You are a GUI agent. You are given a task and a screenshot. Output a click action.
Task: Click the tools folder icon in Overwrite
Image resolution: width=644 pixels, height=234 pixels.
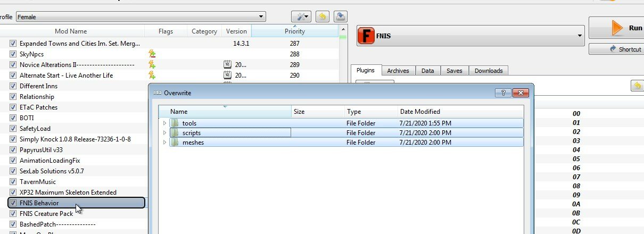174,123
